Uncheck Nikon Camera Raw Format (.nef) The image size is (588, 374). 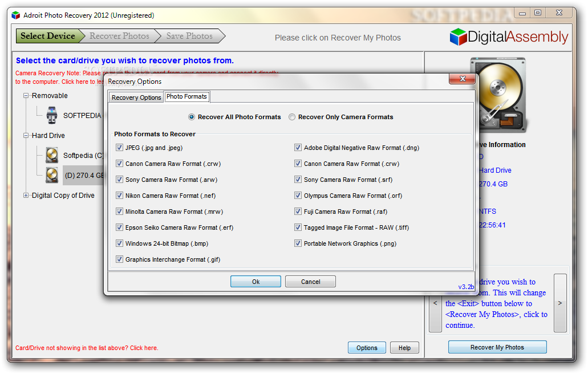point(119,196)
